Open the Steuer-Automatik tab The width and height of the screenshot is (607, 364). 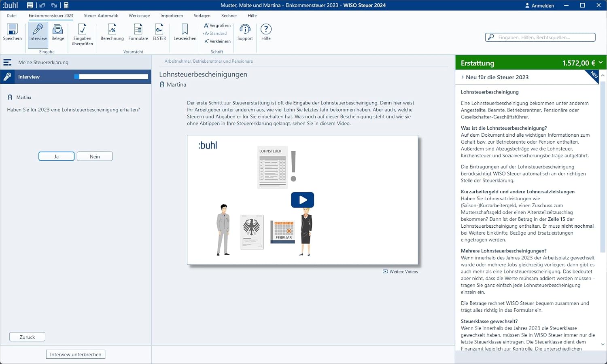click(x=101, y=15)
